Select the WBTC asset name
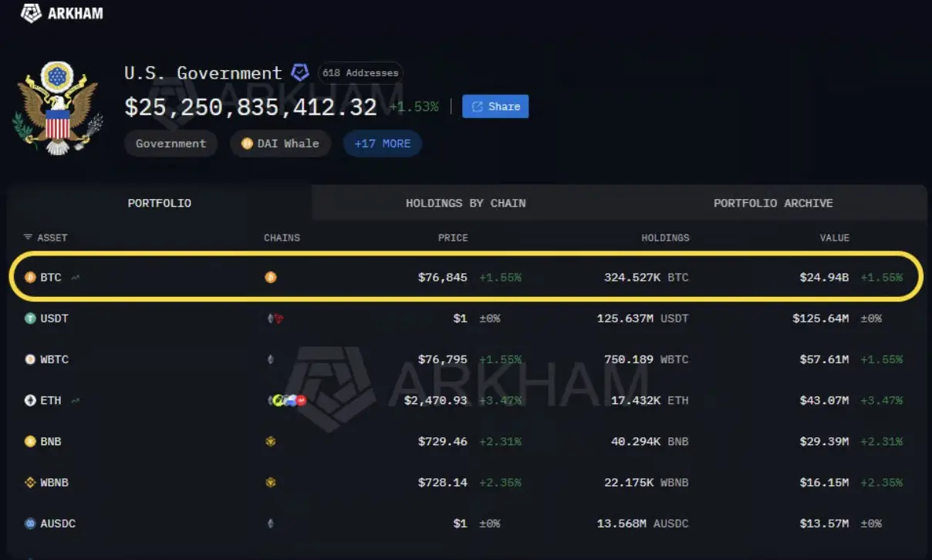 point(55,359)
